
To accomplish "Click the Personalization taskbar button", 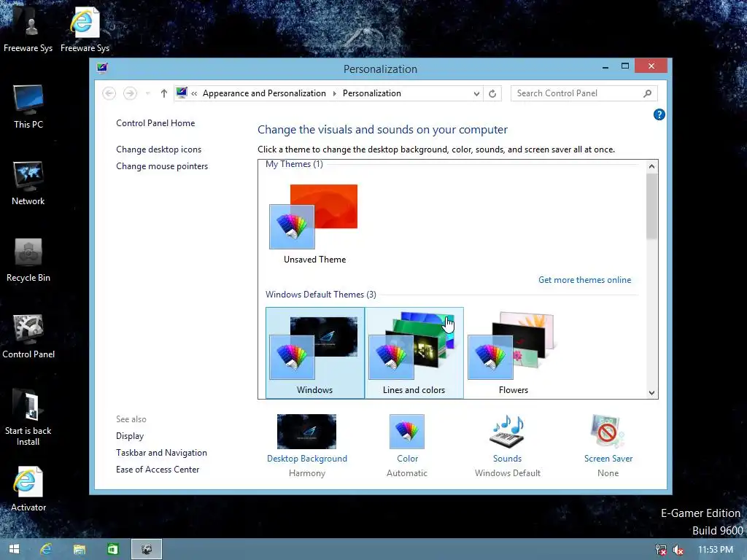I will click(146, 549).
